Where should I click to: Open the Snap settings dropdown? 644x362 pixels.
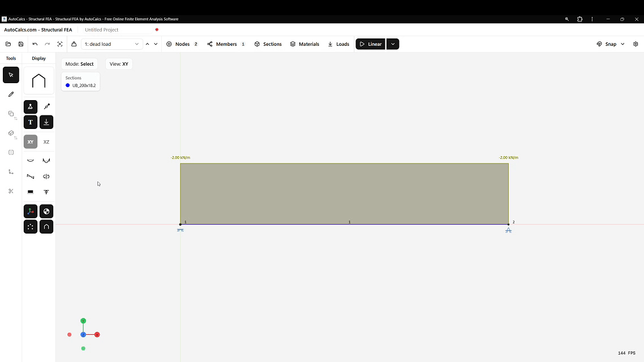pyautogui.click(x=622, y=44)
